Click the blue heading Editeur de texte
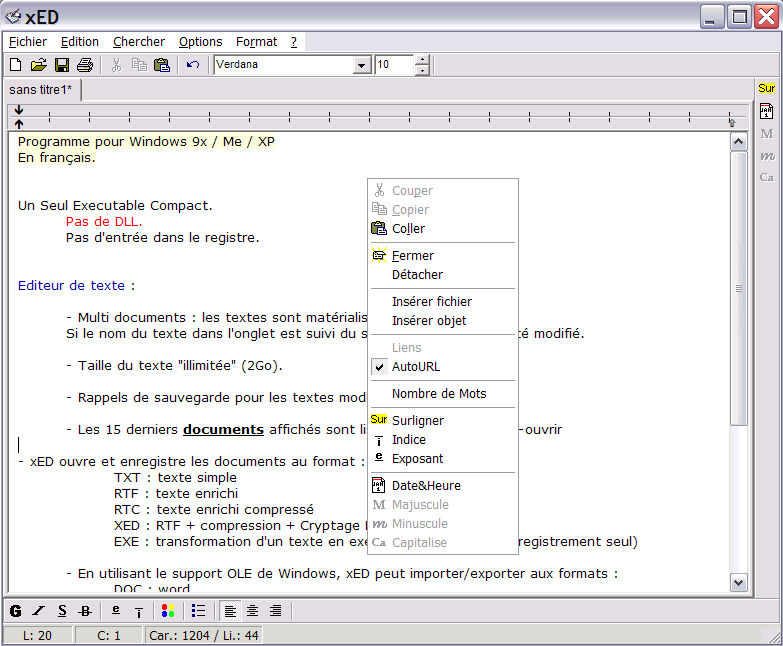783x646 pixels. tap(71, 286)
